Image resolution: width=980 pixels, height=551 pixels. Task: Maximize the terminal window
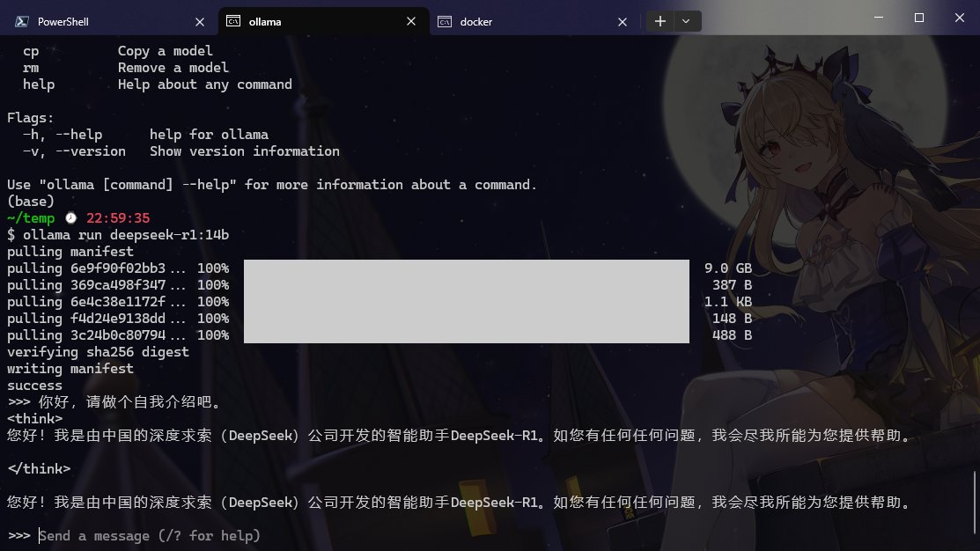tap(918, 18)
